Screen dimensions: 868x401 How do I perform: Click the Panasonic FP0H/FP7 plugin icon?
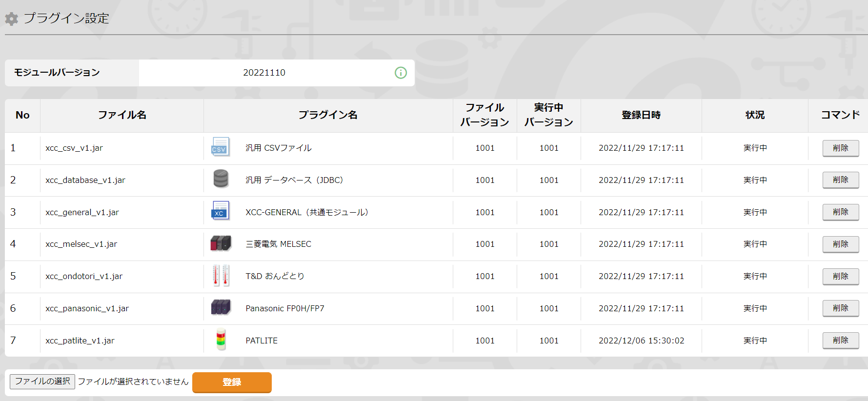[221, 307]
